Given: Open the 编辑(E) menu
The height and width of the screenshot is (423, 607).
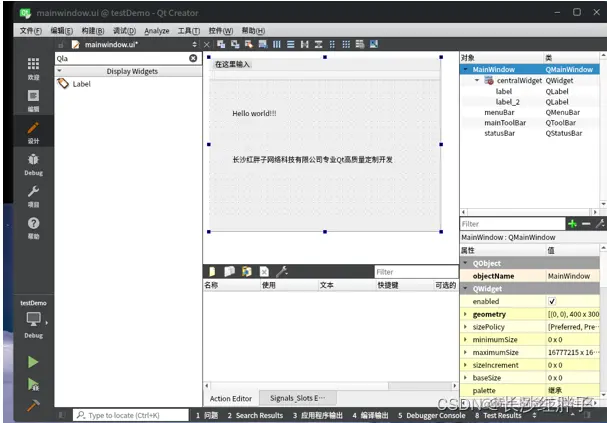Looking at the screenshot, I should click(62, 31).
